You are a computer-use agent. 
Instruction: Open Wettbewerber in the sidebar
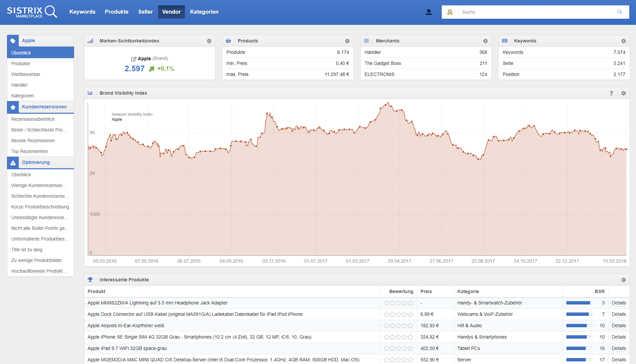coord(26,74)
